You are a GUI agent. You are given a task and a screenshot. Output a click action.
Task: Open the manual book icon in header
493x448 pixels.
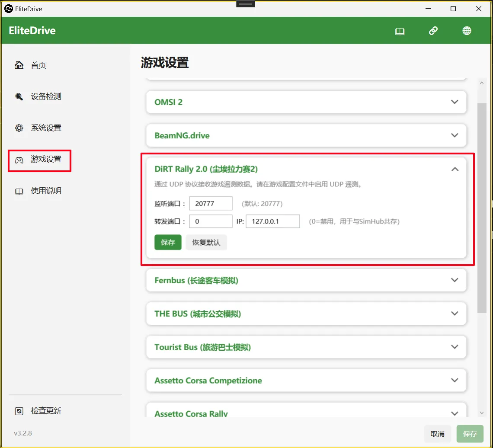pyautogui.click(x=400, y=31)
